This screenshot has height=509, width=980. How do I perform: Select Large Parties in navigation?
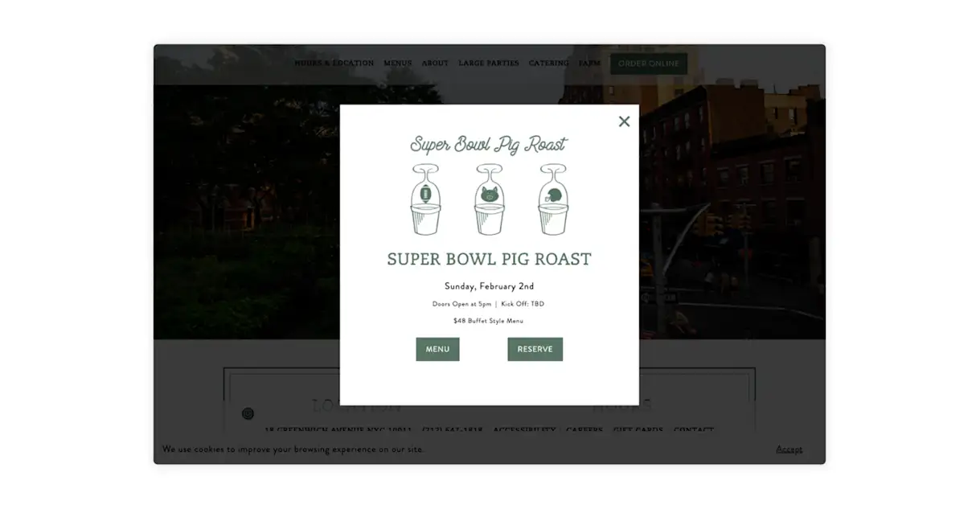pos(489,63)
